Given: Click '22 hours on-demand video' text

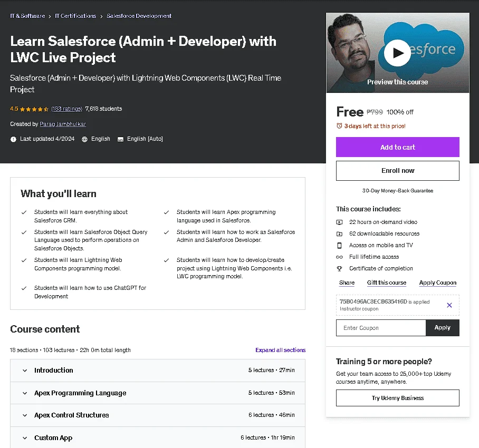Looking at the screenshot, I should point(383,222).
